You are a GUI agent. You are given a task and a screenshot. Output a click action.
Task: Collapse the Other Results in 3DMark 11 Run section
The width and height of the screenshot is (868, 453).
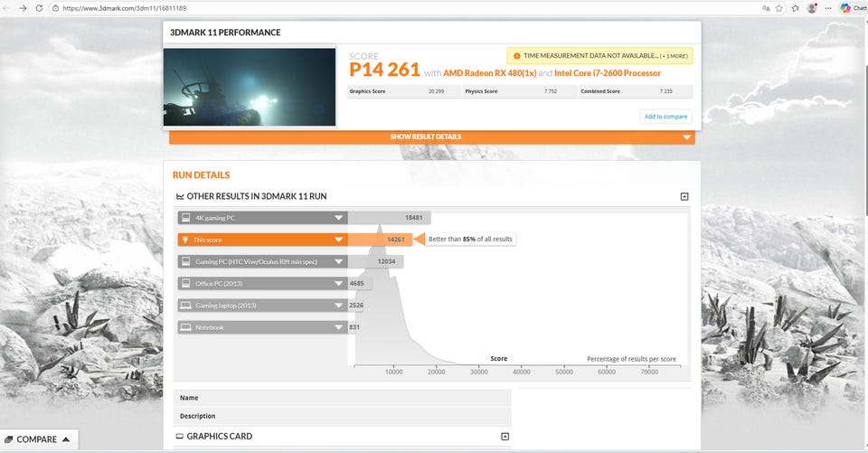point(684,196)
